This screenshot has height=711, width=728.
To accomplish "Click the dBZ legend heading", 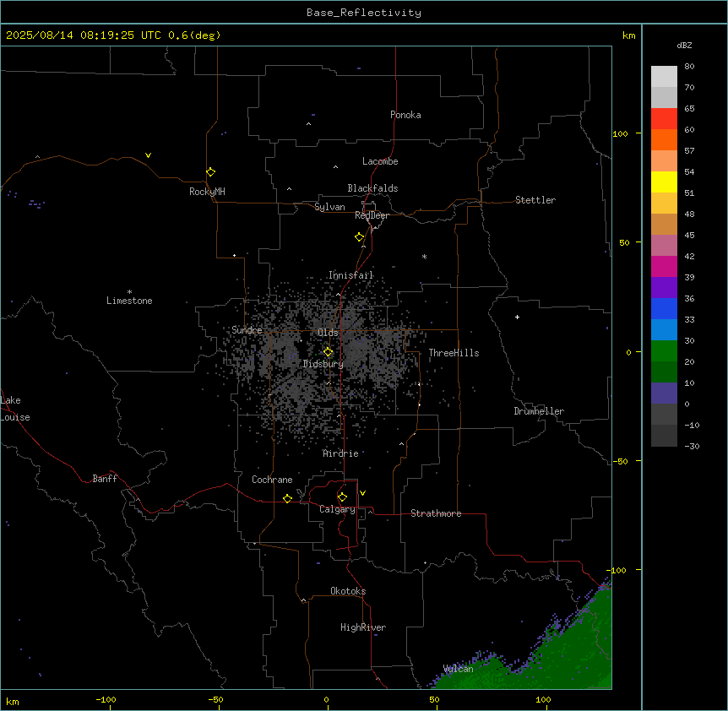I will tap(684, 45).
